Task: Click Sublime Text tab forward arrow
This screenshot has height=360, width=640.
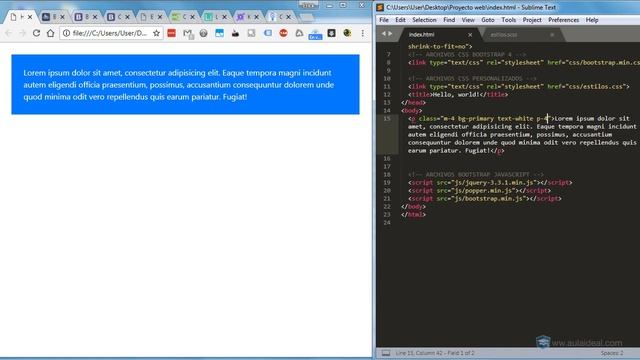Action: pos(390,34)
